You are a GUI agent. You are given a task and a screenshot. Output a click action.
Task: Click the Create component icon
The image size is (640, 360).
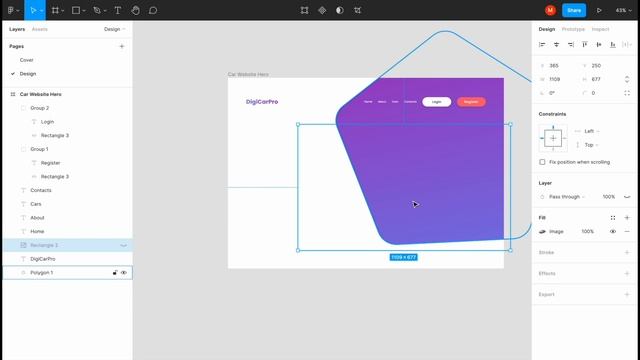322,10
